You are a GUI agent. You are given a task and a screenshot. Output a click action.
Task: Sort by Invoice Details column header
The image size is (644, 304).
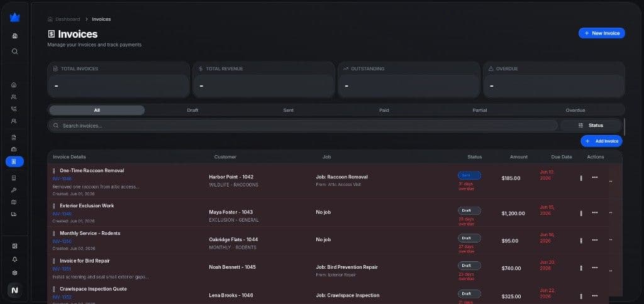[69, 157]
